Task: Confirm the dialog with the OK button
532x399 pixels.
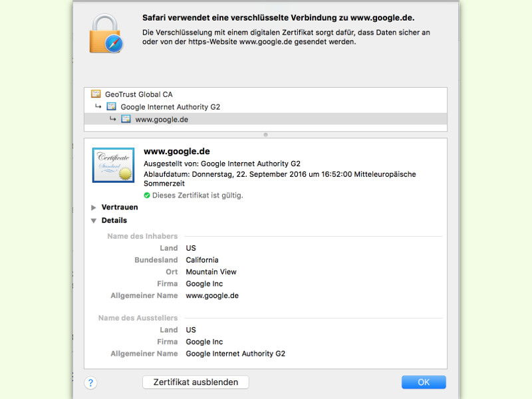Action: 424,382
